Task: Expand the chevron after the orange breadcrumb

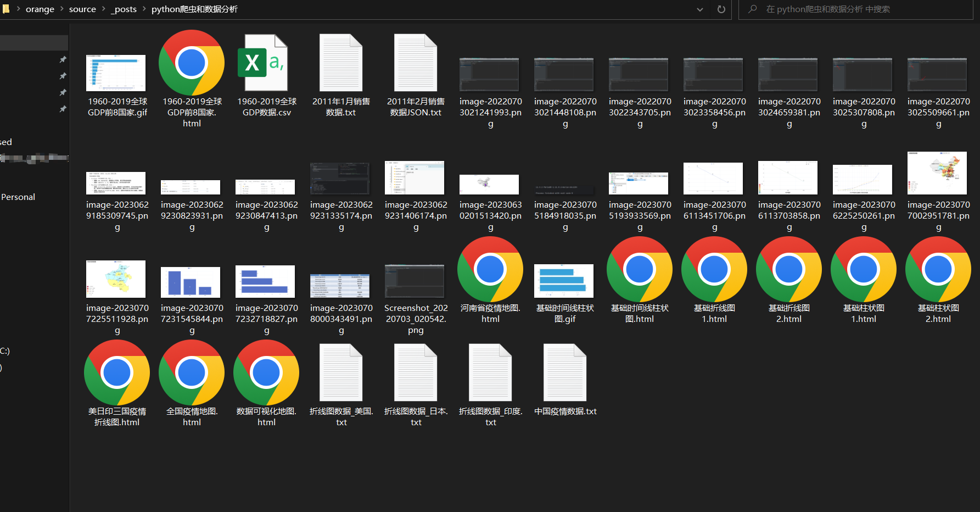Action: 61,9
